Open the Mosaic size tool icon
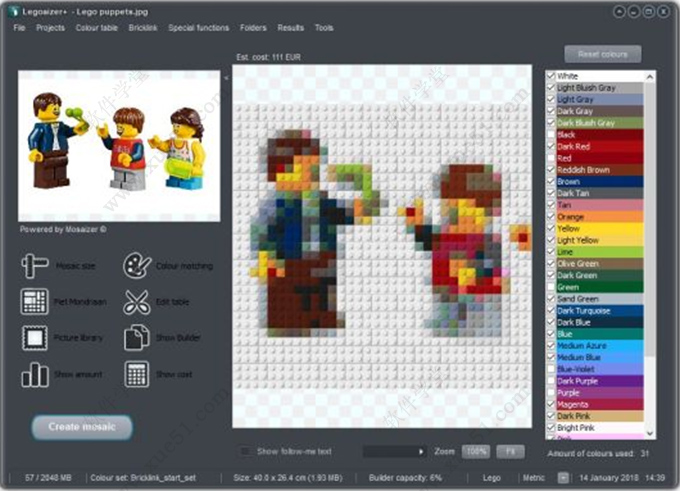680x491 pixels. click(35, 265)
